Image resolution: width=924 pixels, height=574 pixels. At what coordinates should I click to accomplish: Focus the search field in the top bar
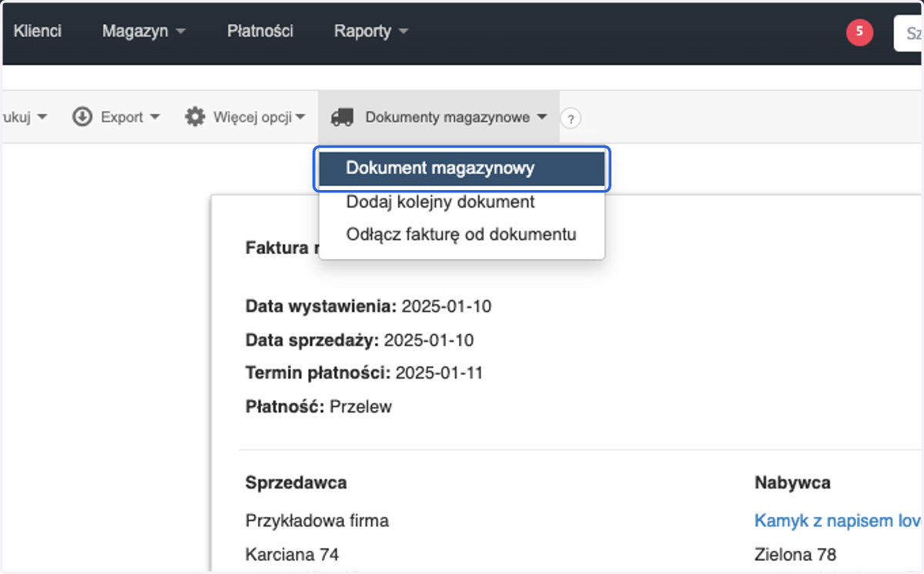click(909, 34)
